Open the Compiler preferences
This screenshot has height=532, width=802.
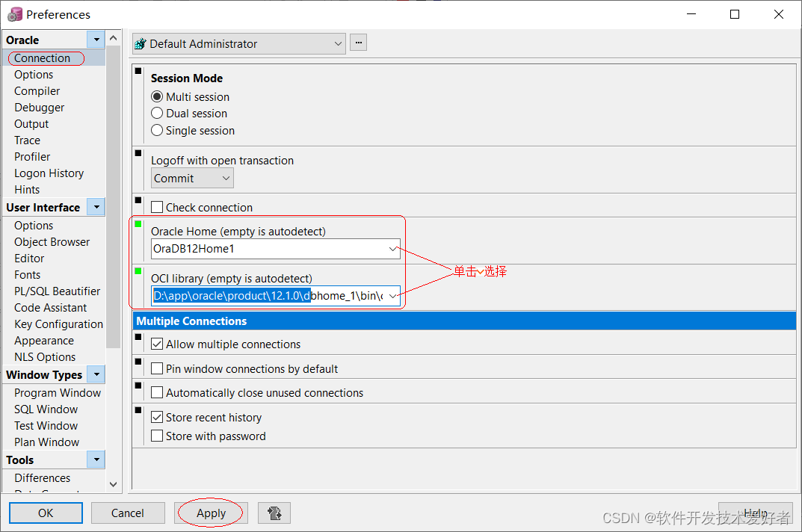37,91
